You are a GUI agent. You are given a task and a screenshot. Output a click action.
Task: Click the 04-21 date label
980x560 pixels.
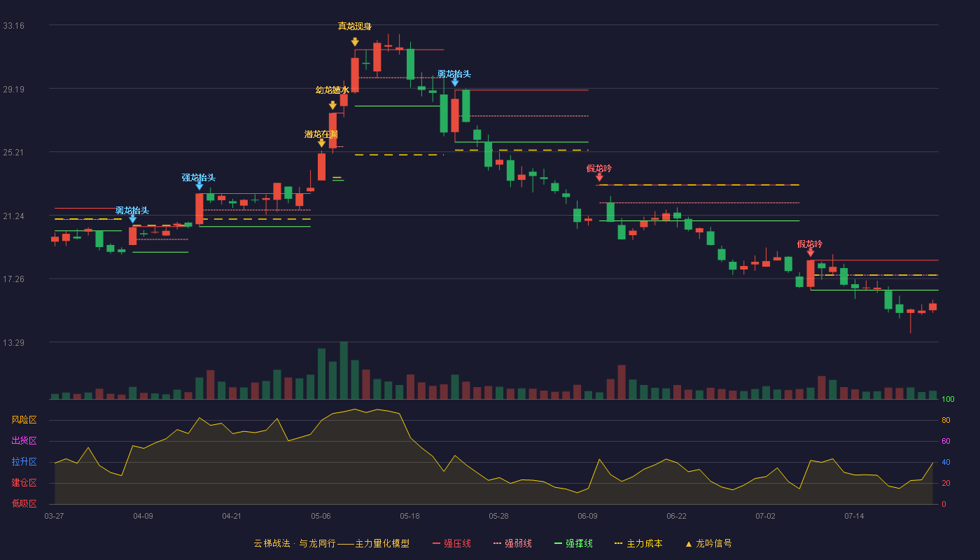pyautogui.click(x=232, y=516)
